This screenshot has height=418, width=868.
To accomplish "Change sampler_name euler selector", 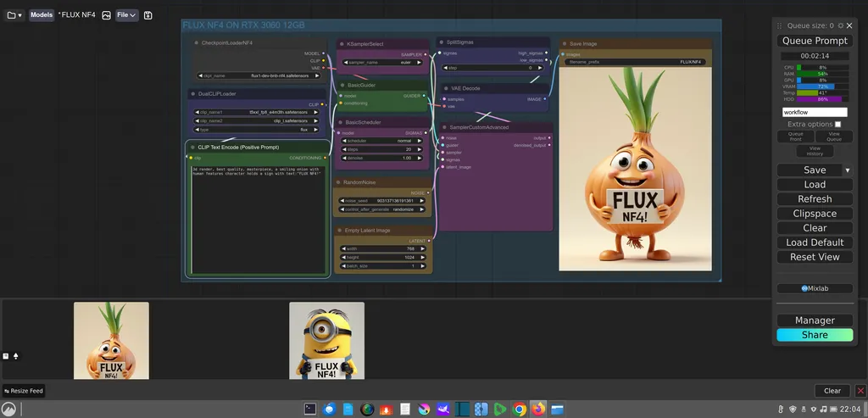I will (382, 63).
